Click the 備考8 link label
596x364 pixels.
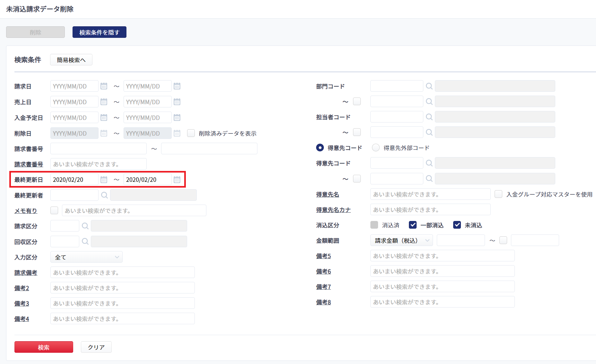(x=324, y=302)
